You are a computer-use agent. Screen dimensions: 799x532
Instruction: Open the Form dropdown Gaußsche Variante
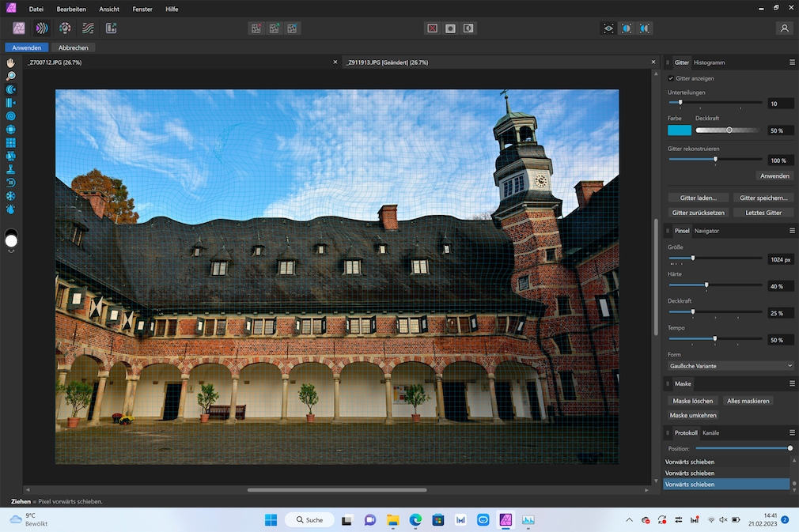pos(730,366)
